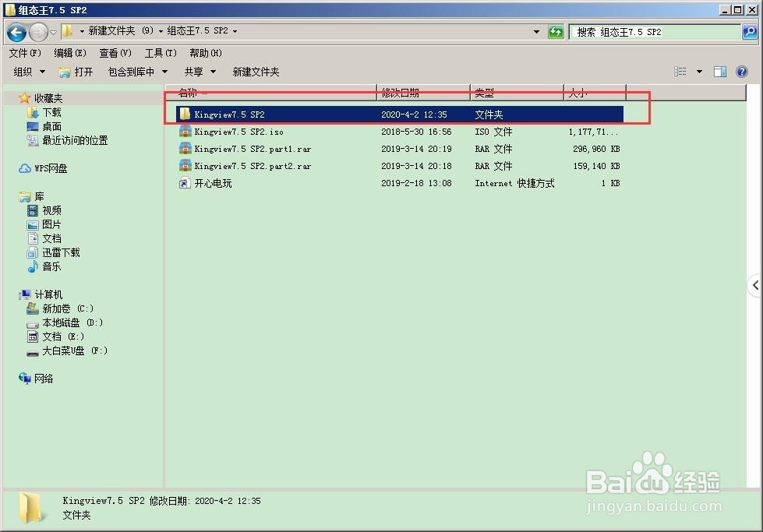Click Internet 快捷方式 type cell
The width and height of the screenshot is (763, 532).
point(515,183)
